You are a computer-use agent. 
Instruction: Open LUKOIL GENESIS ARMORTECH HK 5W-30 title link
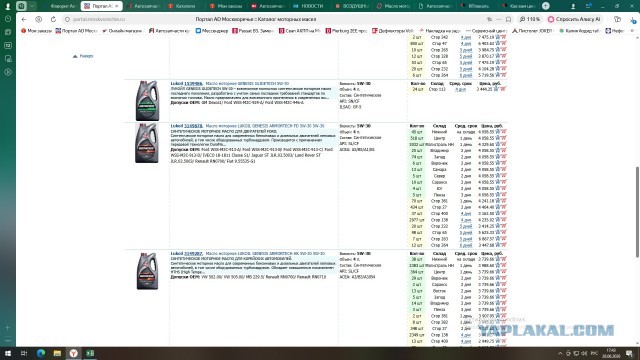tap(265, 253)
